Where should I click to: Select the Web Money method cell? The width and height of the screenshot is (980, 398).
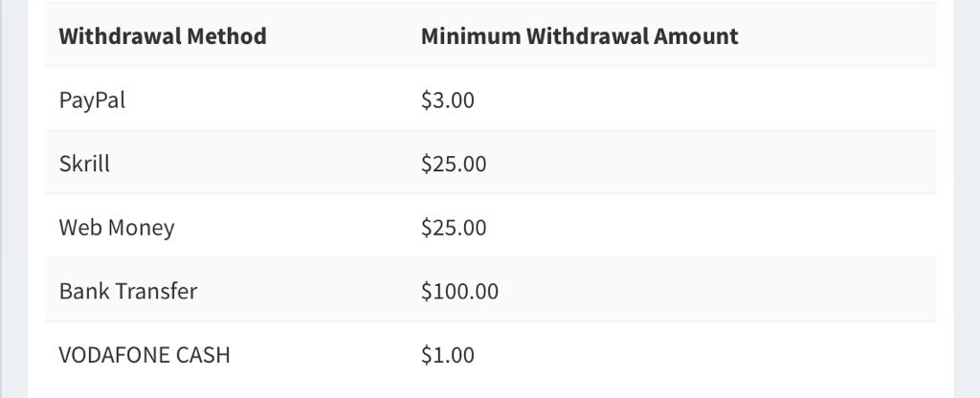(x=116, y=228)
